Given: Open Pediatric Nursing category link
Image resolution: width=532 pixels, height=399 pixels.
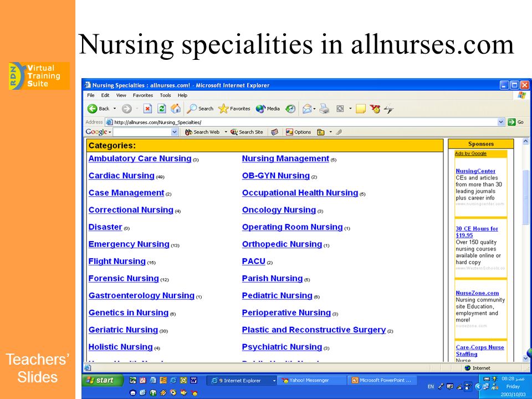Looking at the screenshot, I should [277, 295].
